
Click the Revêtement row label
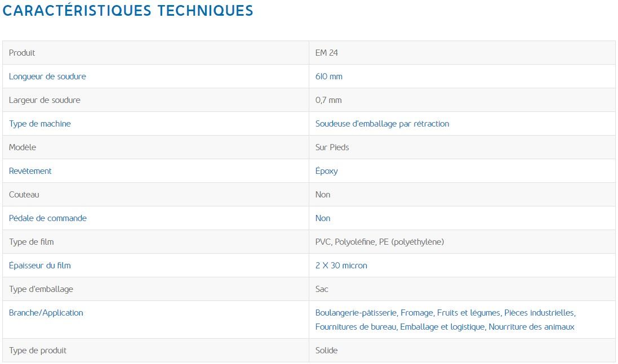30,171
